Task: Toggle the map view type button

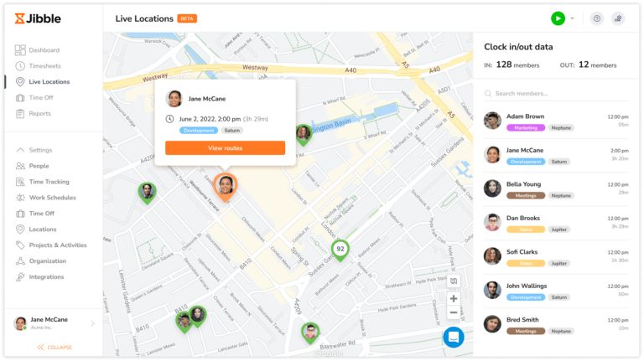Action: coord(454,281)
